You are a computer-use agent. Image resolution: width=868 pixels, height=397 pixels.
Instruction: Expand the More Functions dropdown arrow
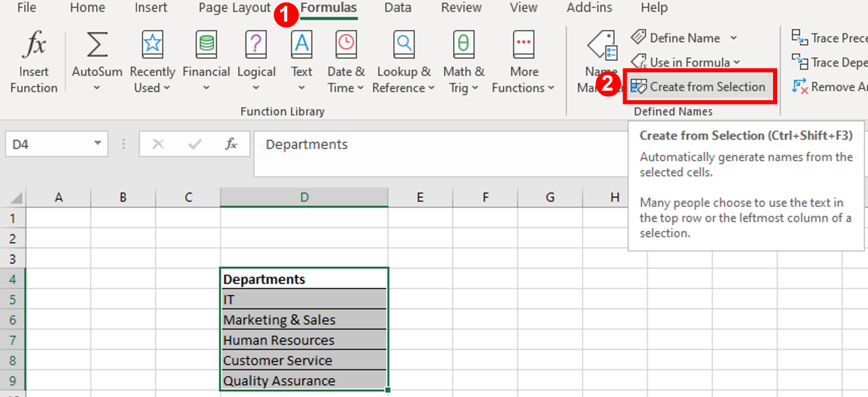pyautogui.click(x=551, y=88)
